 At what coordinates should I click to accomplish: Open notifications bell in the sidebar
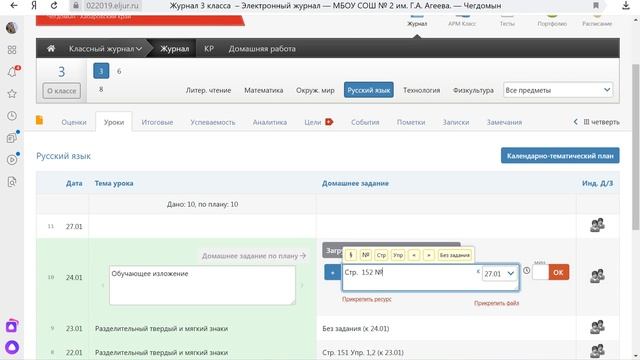(x=12, y=72)
